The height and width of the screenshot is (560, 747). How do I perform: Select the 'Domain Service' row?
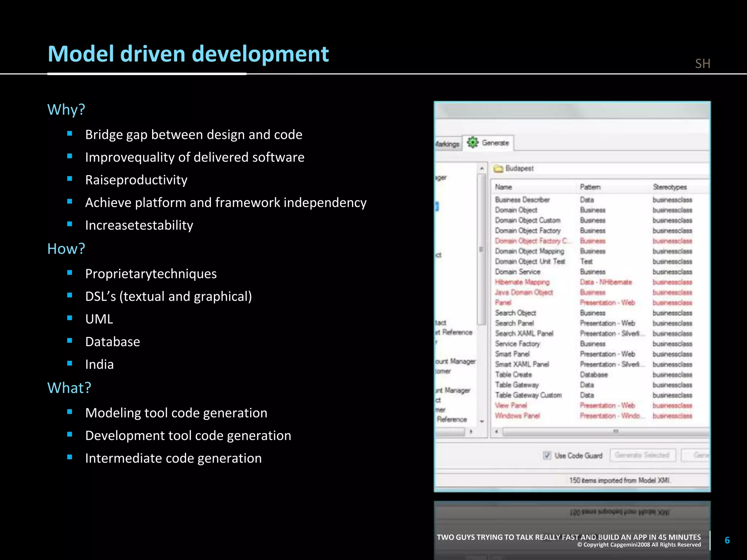(593, 272)
